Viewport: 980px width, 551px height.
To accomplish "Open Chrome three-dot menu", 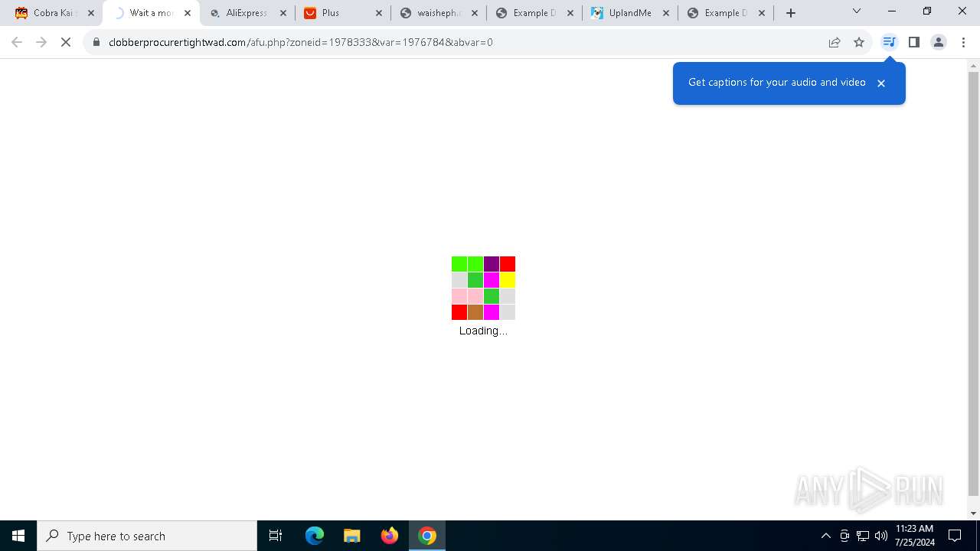I will (x=963, y=42).
